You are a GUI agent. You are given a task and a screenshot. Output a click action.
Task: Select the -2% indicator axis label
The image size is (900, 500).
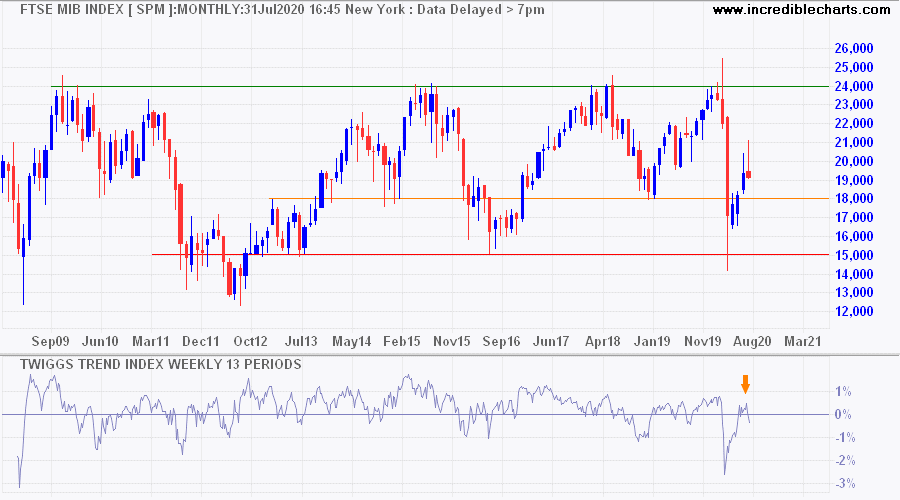point(844,461)
